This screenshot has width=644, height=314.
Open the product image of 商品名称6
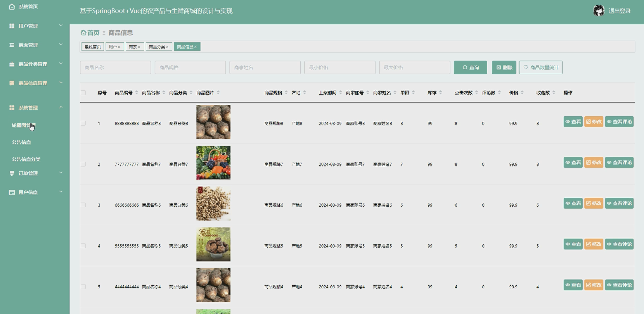[x=213, y=203]
